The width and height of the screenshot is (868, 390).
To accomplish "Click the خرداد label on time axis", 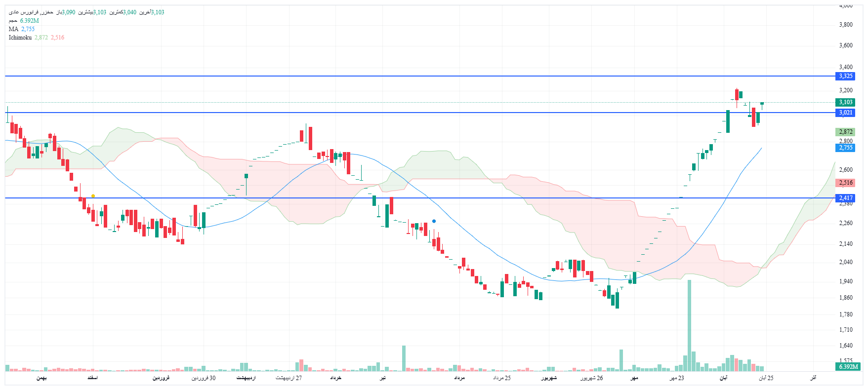I will pyautogui.click(x=335, y=378).
